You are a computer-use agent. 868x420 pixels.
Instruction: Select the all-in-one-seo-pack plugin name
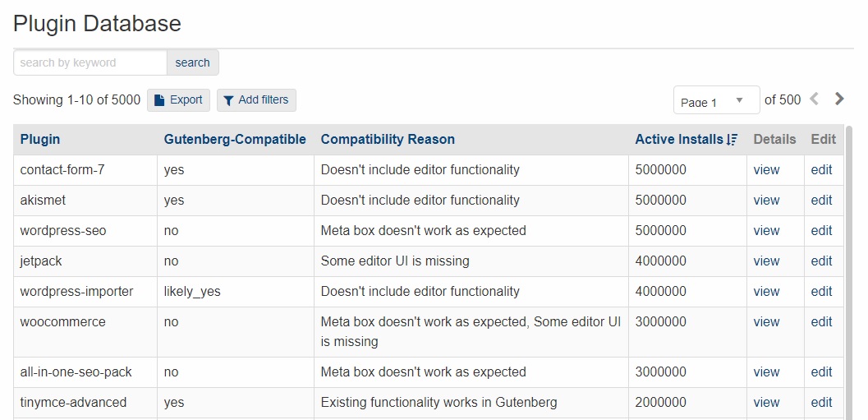coord(76,372)
